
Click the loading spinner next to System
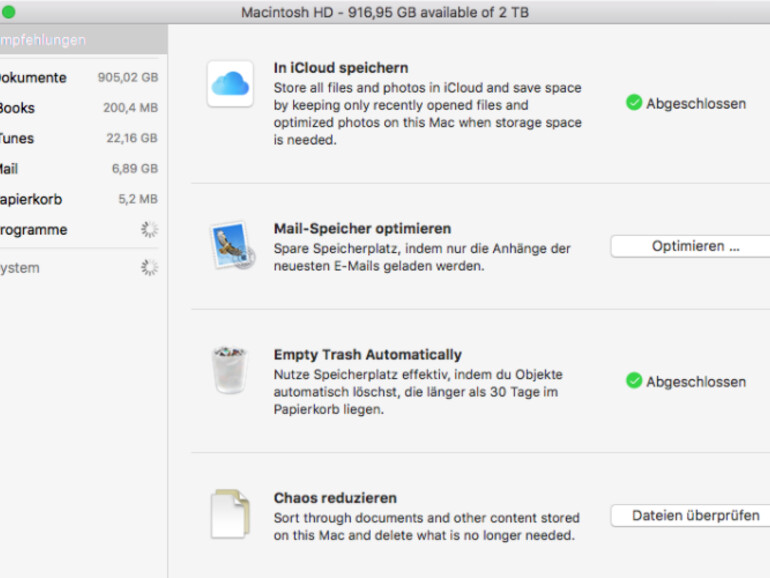click(149, 267)
